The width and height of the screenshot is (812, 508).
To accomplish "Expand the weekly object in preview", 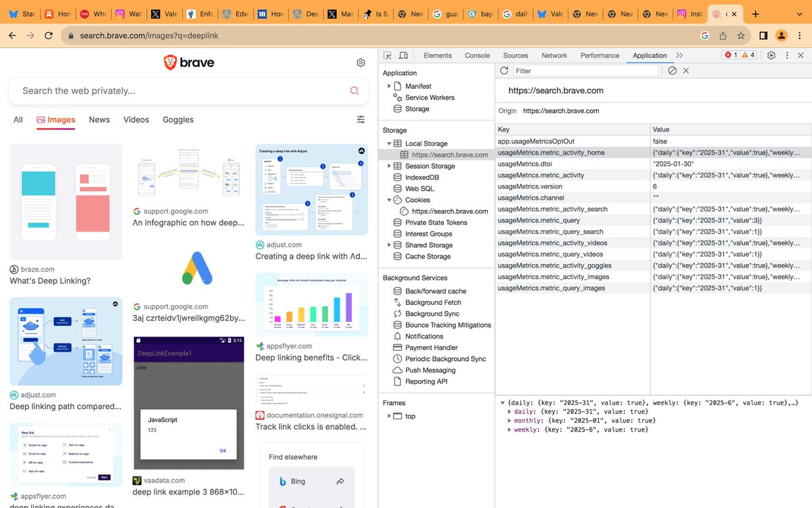I will (x=510, y=429).
